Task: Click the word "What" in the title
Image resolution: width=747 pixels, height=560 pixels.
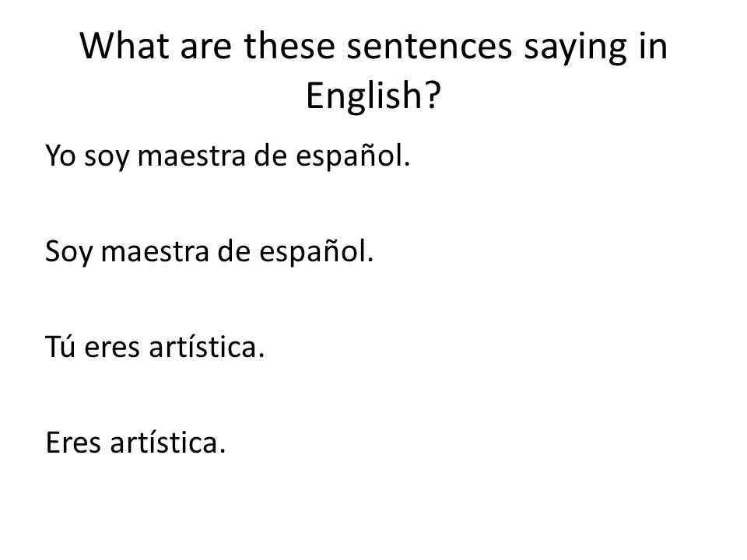Action: coord(124,46)
